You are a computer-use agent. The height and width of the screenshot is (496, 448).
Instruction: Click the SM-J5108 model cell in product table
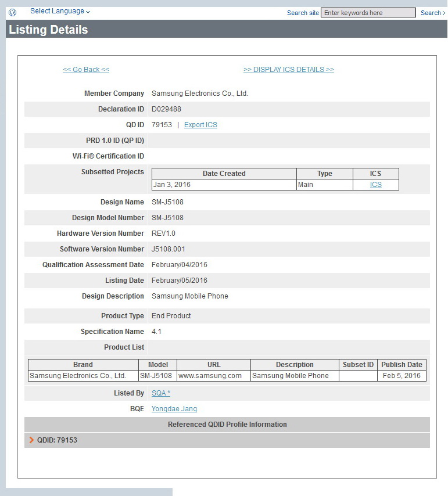(157, 376)
